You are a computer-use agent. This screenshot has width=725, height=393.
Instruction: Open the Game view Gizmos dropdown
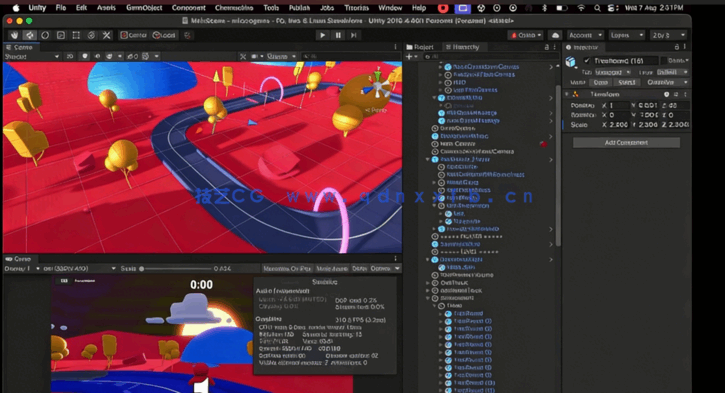click(385, 269)
